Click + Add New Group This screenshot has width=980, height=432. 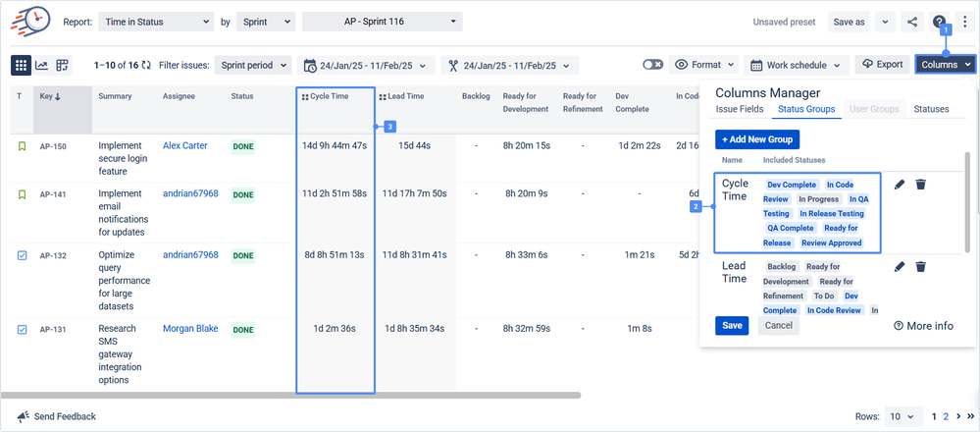(x=757, y=138)
